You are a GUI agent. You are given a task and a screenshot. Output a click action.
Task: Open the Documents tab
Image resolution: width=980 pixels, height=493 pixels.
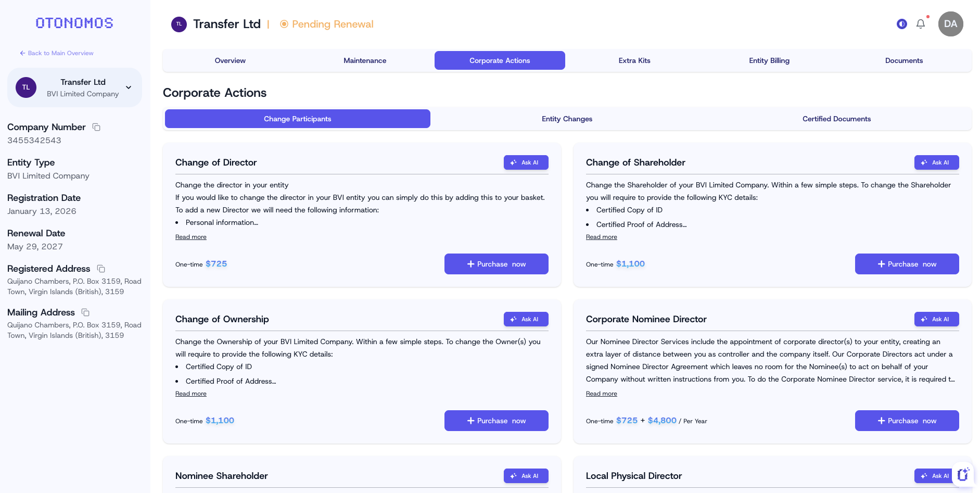pyautogui.click(x=903, y=60)
